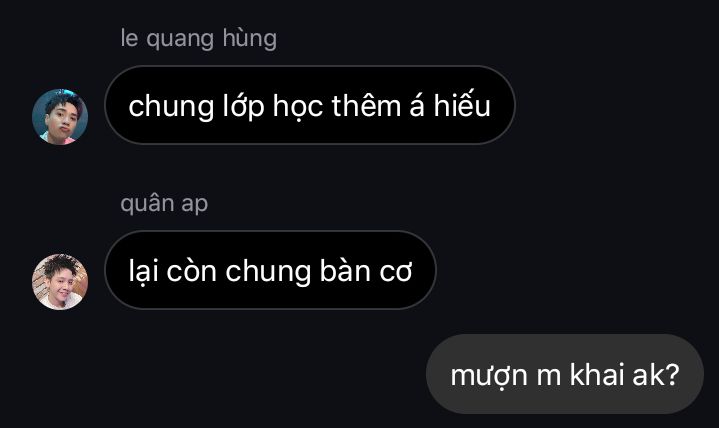This screenshot has height=428, width=719.
Task: Click the sender name "quân ap"
Action: click(x=164, y=204)
